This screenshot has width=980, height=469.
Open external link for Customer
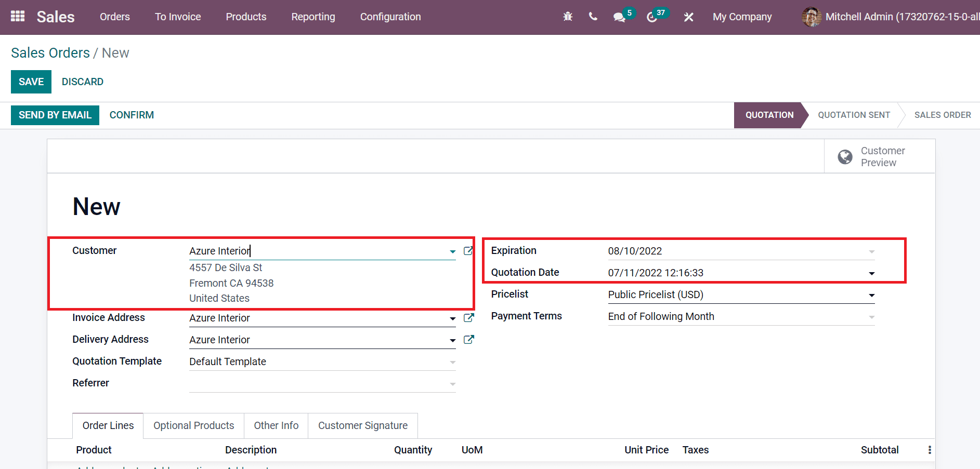pyautogui.click(x=468, y=251)
